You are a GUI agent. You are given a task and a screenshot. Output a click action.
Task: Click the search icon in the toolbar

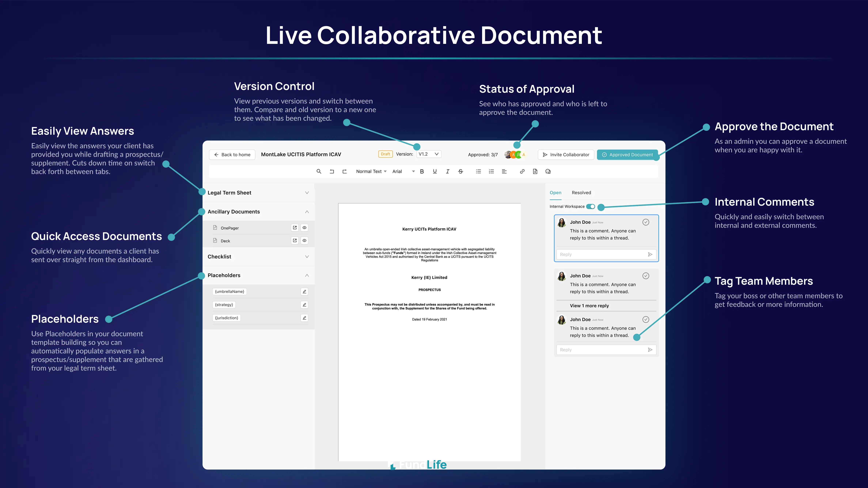(x=319, y=171)
